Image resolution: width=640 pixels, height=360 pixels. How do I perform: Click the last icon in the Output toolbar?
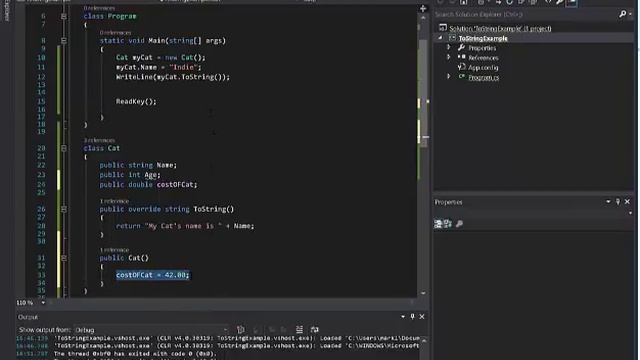(x=314, y=329)
